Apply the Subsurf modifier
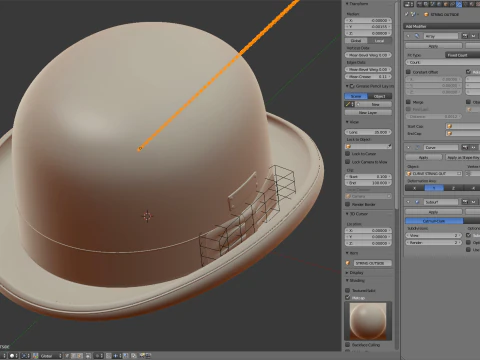Image resolution: width=480 pixels, height=360 pixels. click(x=433, y=212)
